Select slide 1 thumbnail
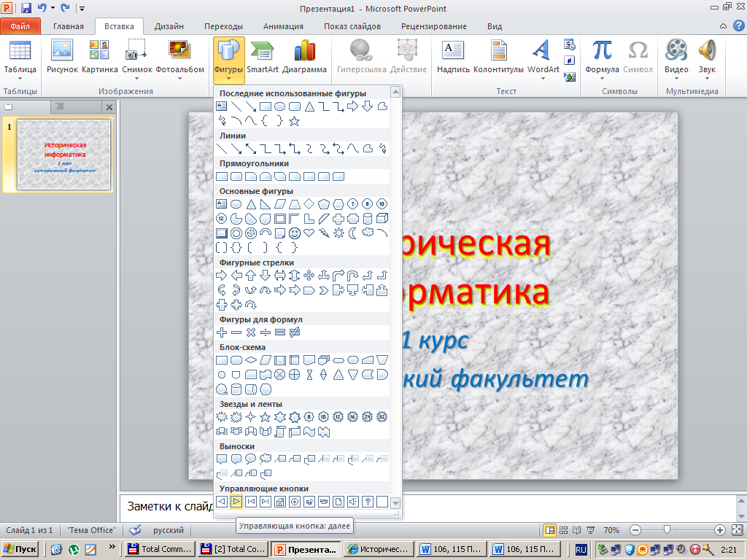The width and height of the screenshot is (747, 560). click(x=64, y=155)
